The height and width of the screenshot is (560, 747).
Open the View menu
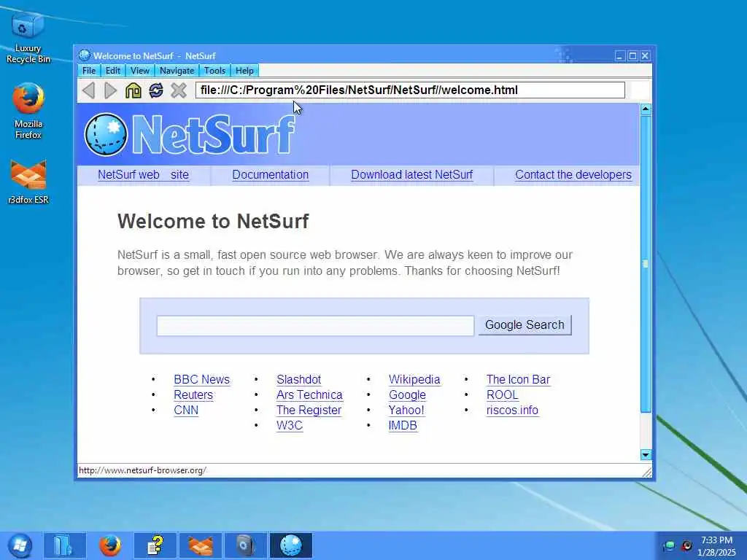click(x=140, y=71)
